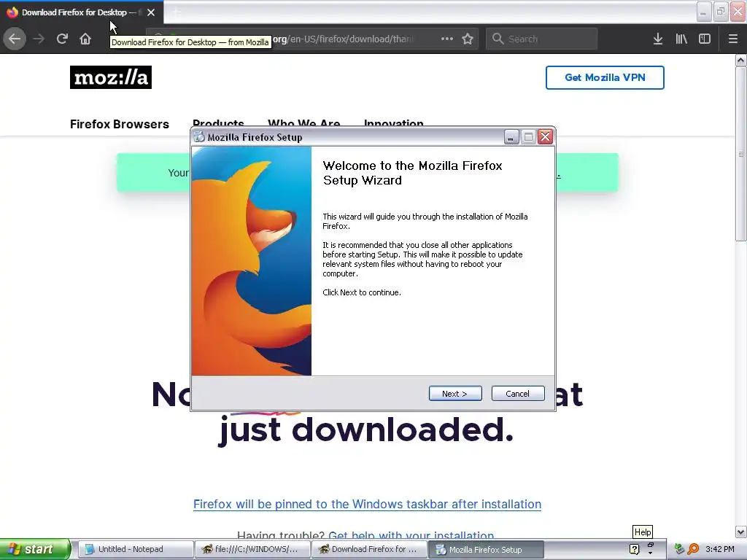This screenshot has width=747, height=560.
Task: Toggle the sidebar view icon
Action: (x=705, y=39)
